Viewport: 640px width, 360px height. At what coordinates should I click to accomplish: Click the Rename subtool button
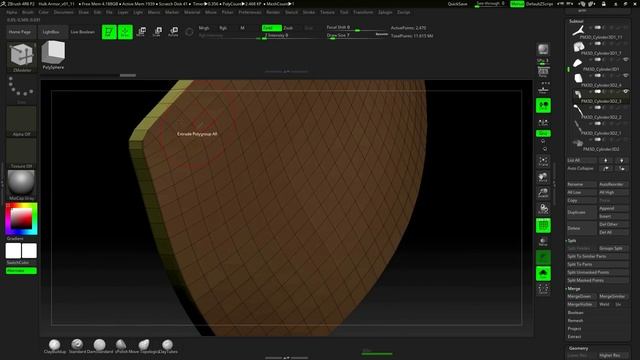tap(581, 184)
